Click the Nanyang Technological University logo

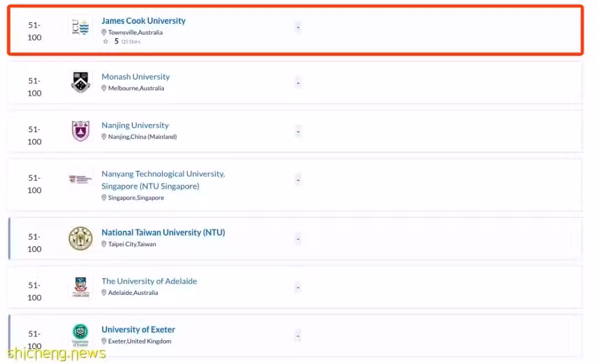pos(80,178)
